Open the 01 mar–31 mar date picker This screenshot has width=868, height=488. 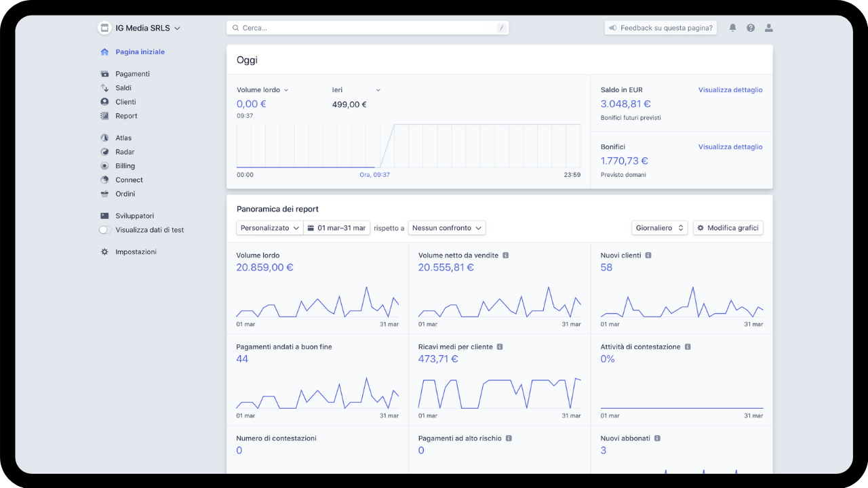point(337,228)
